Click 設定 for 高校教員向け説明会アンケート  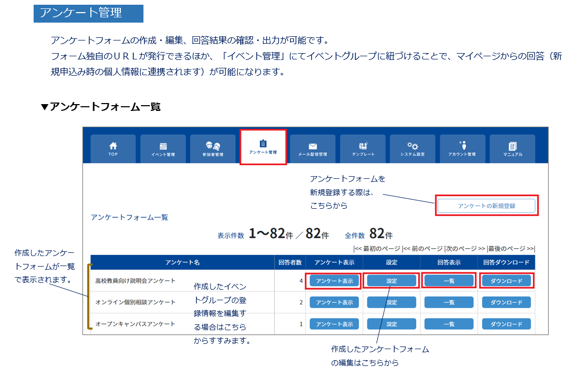coord(391,281)
